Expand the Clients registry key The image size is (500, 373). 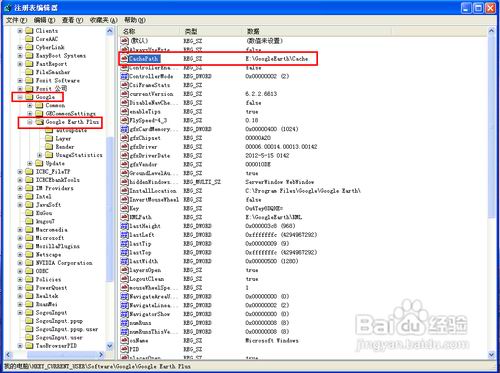[20, 31]
